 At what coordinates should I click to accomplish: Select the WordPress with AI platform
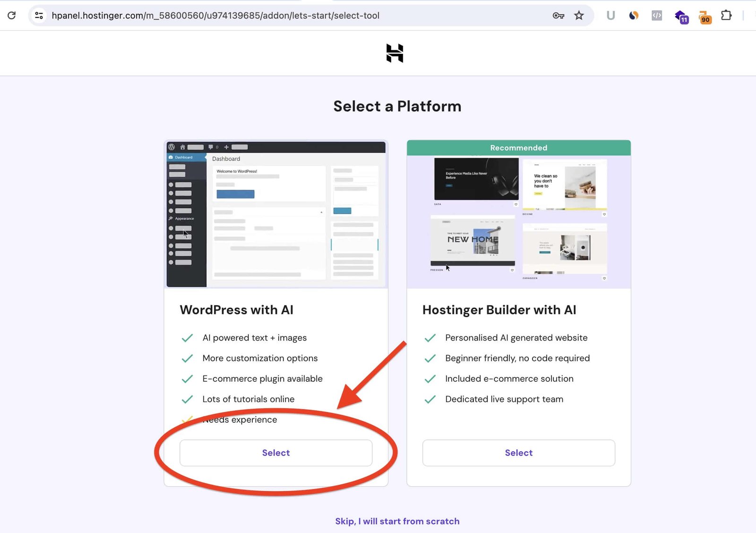point(276,453)
